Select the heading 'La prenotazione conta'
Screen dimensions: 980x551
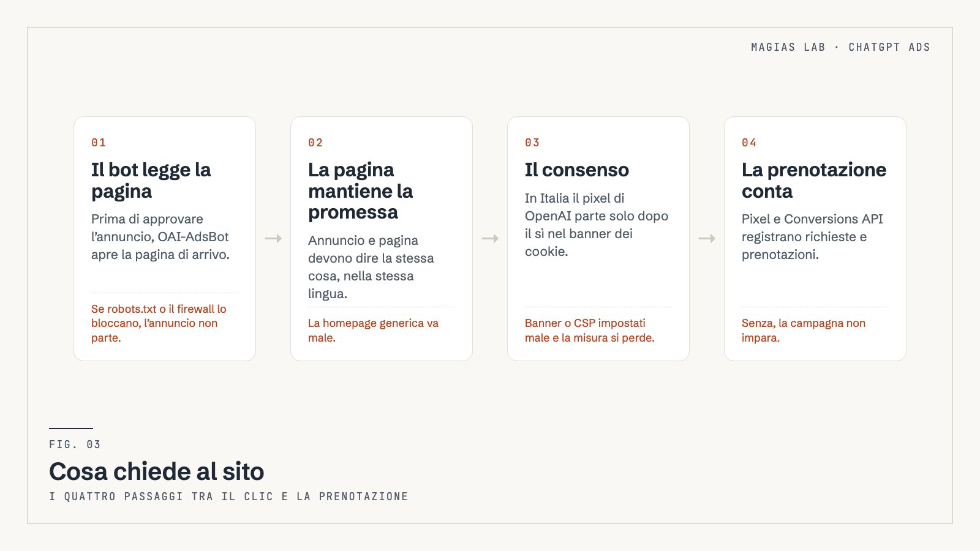pos(814,181)
